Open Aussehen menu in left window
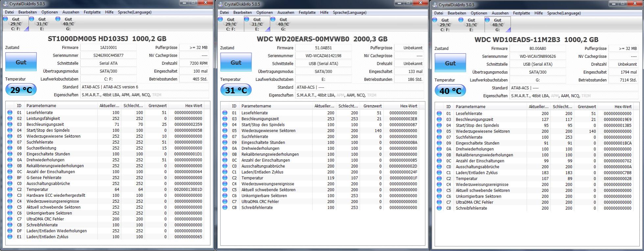This screenshot has width=644, height=251. (x=71, y=12)
